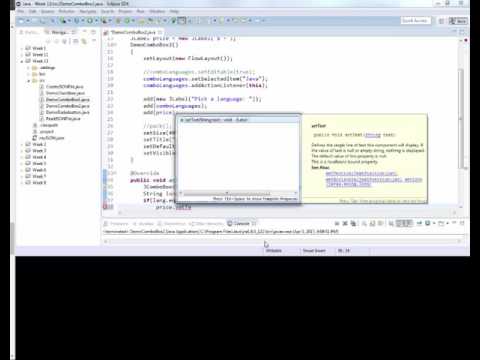Select the Navigator tab
Image resolution: width=480 pixels, height=360 pixels.
(x=60, y=32)
